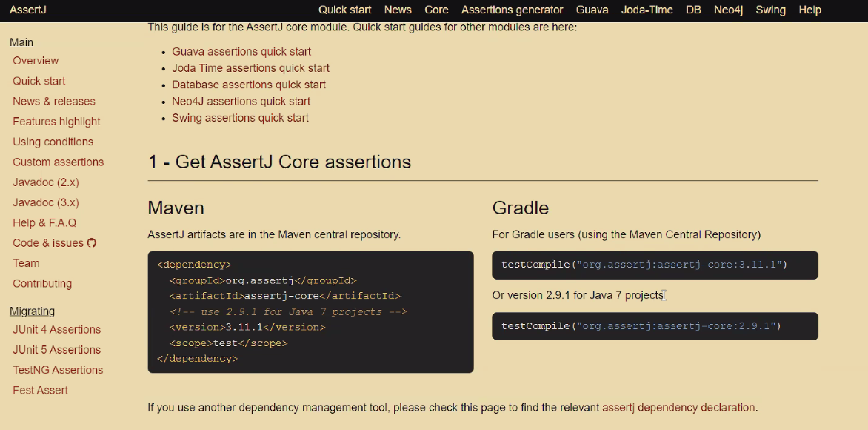Click the Main sidebar section heading
868x430 pixels.
click(21, 42)
